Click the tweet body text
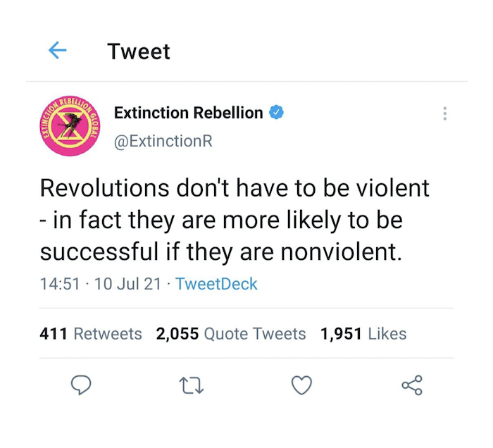This screenshot has width=493, height=448. pos(235,220)
